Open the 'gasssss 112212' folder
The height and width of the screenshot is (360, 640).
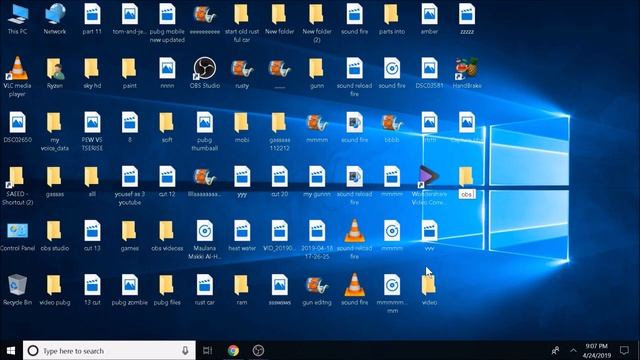click(x=280, y=131)
